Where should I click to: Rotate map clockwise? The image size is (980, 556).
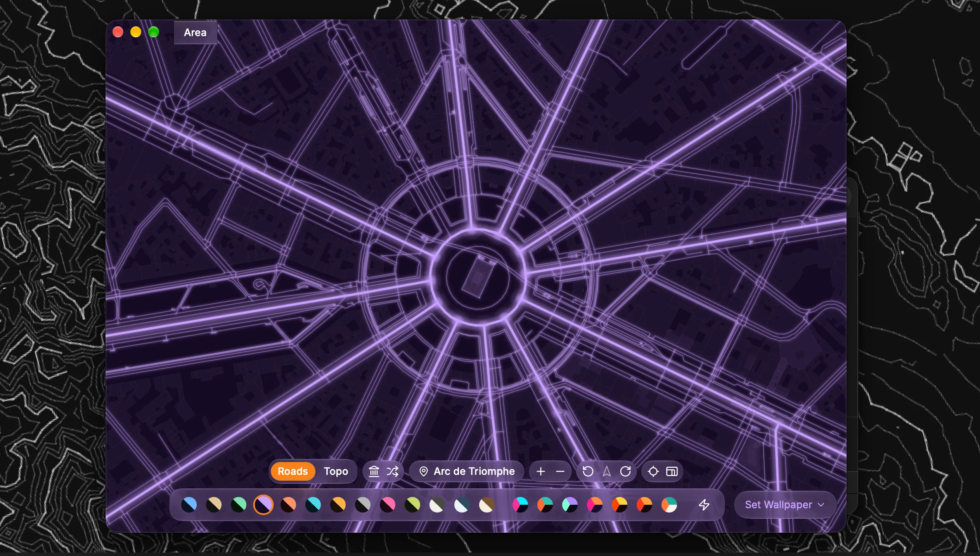coord(625,471)
